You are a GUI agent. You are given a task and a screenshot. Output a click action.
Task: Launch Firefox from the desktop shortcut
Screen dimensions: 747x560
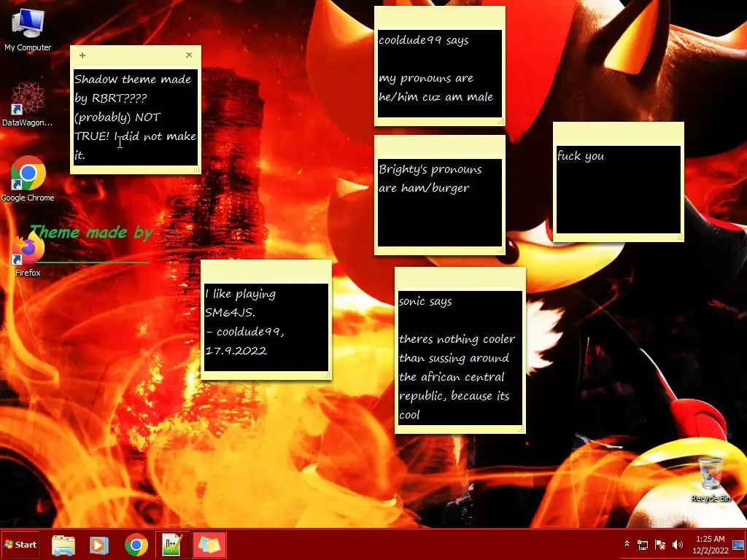pyautogui.click(x=28, y=254)
